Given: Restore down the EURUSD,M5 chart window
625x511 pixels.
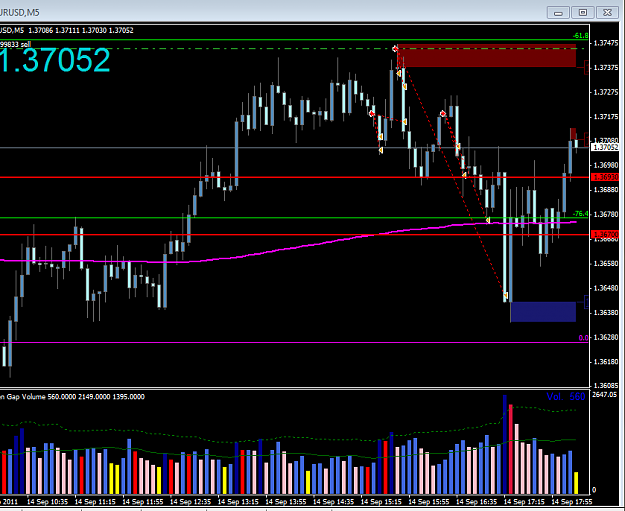Looking at the screenshot, I should pos(582,13).
